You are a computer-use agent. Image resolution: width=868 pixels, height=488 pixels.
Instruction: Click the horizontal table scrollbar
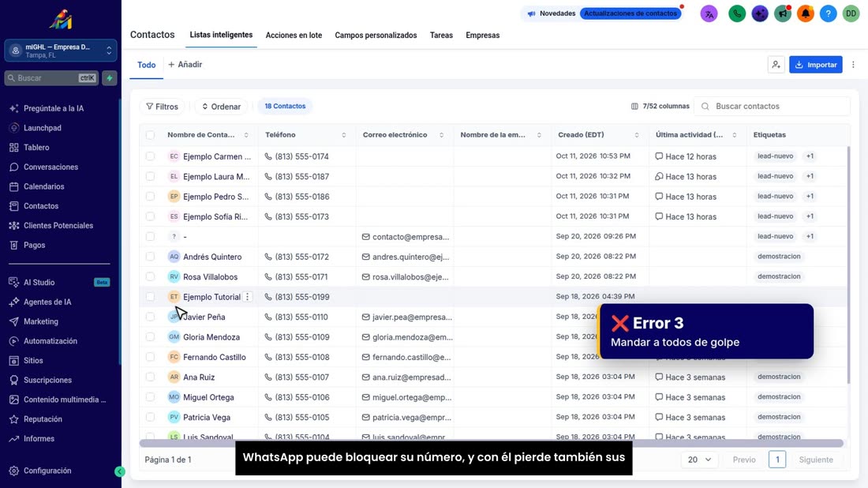pyautogui.click(x=491, y=444)
